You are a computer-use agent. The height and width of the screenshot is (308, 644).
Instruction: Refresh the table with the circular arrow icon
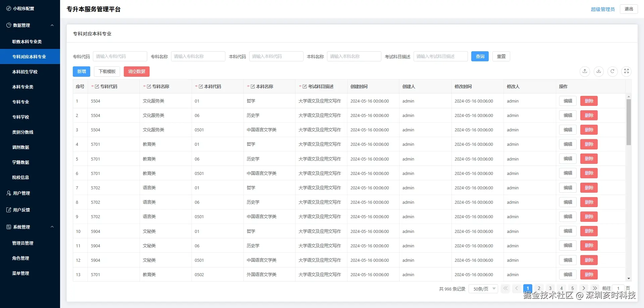(612, 71)
